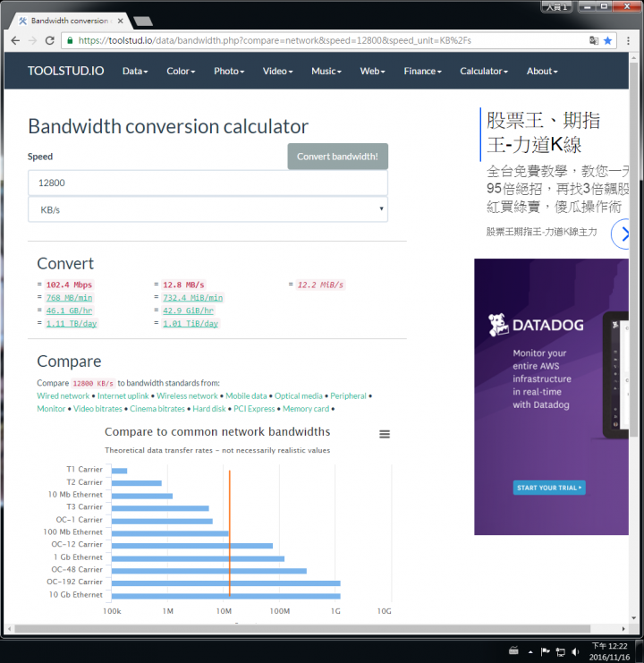Select Video bitrates comparison
644x663 pixels.
[97, 409]
